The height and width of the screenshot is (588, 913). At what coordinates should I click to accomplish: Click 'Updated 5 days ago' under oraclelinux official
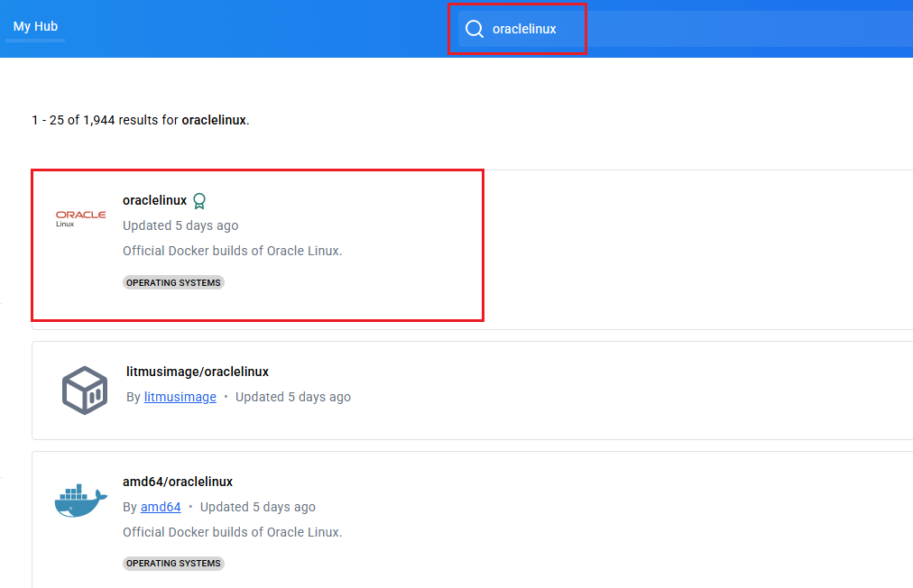pyautogui.click(x=180, y=225)
